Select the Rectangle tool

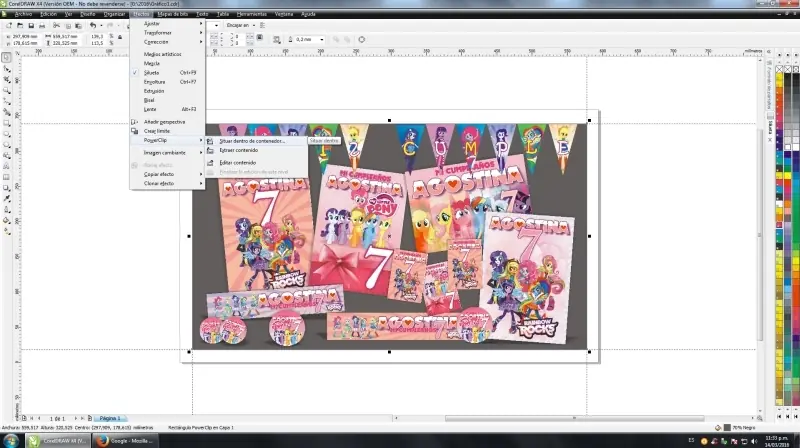point(7,123)
